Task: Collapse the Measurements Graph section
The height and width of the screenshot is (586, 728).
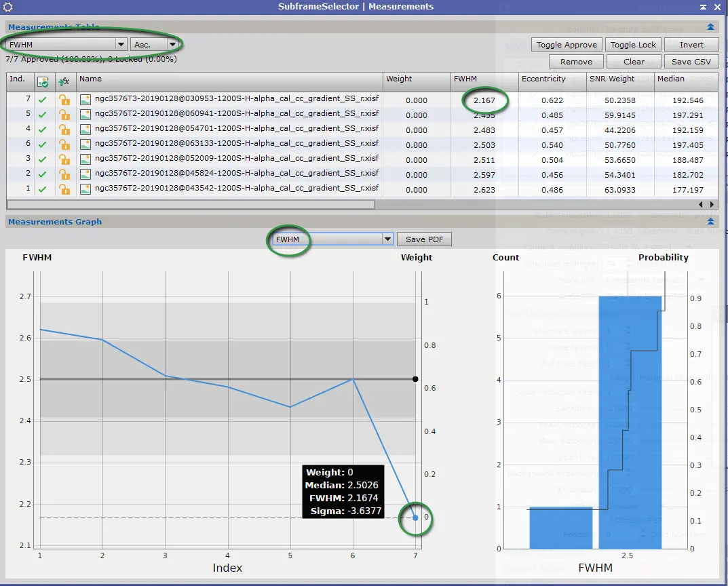Action: (x=710, y=222)
